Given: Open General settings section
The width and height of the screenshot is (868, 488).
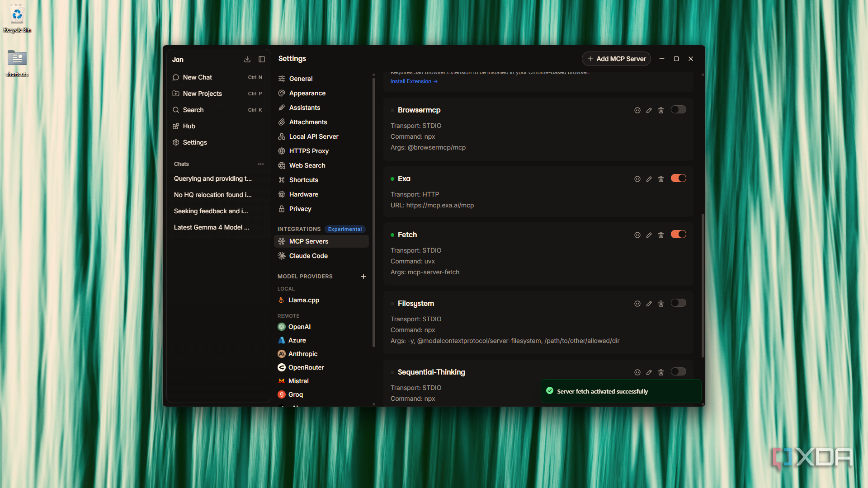Looking at the screenshot, I should 321,79.
